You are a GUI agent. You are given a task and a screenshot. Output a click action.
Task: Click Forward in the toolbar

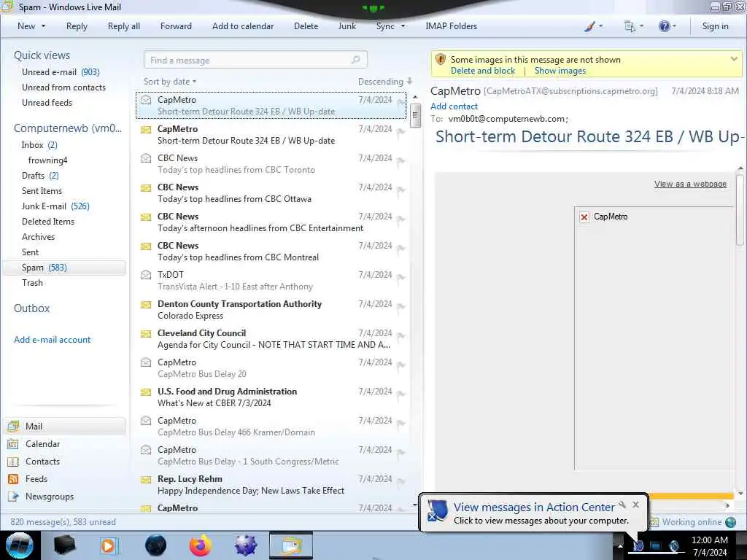click(x=176, y=26)
